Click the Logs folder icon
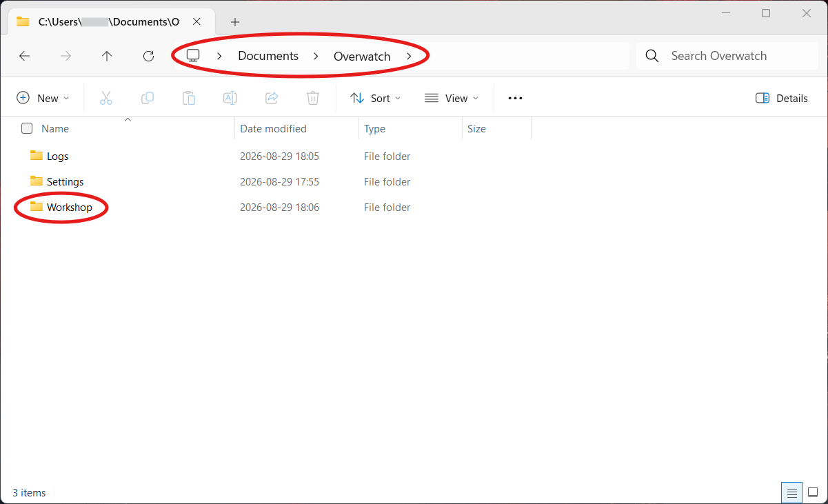The image size is (828, 504). coord(37,156)
